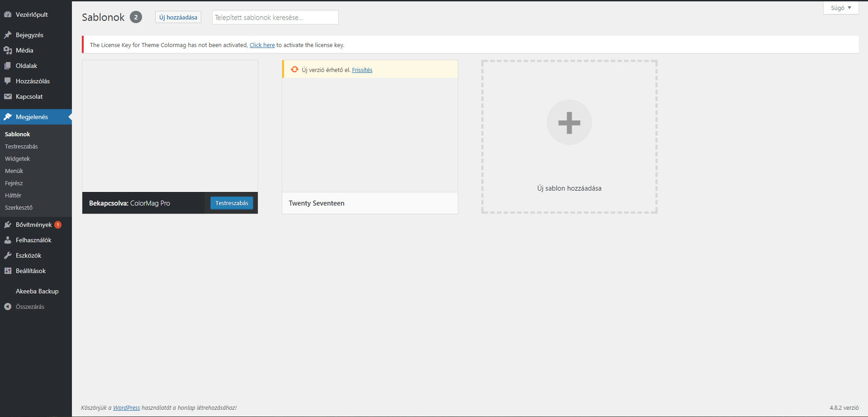Click the Beállítások settings icon
The image size is (868, 417).
coord(8,271)
